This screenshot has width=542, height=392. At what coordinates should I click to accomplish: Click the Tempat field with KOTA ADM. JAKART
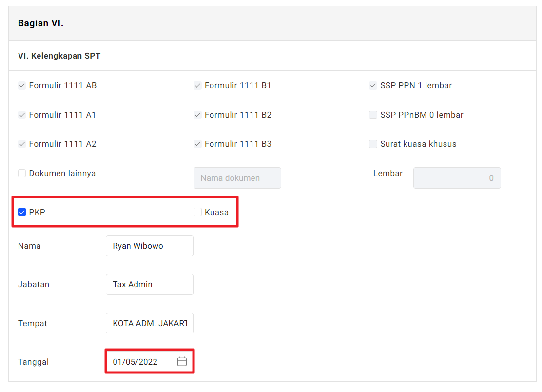[149, 323]
